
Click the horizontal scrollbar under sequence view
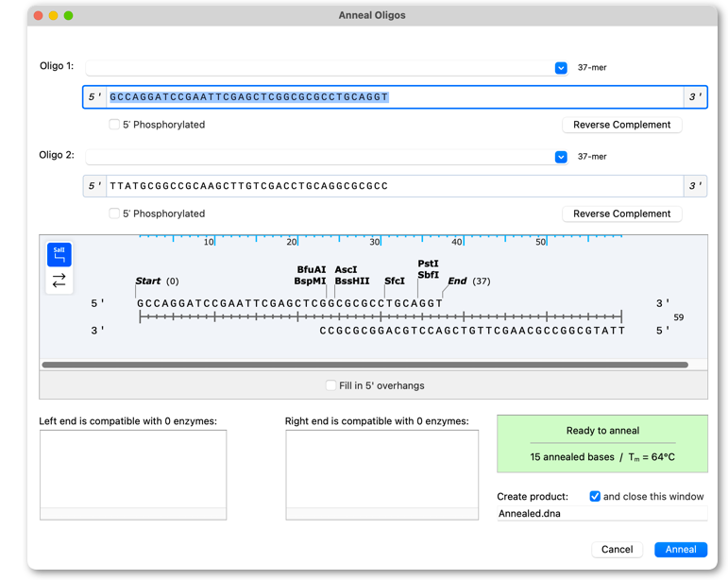click(364, 365)
